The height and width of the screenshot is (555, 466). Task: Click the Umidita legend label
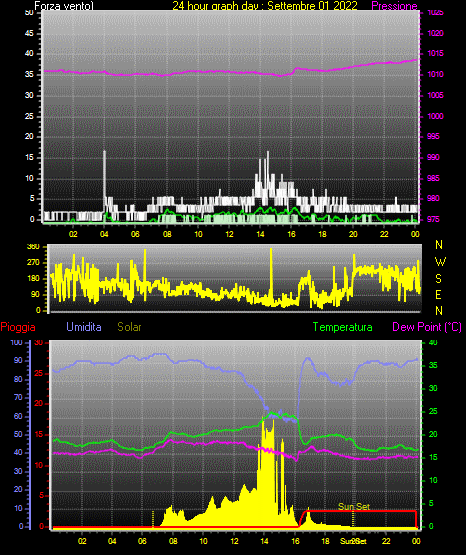(84, 326)
